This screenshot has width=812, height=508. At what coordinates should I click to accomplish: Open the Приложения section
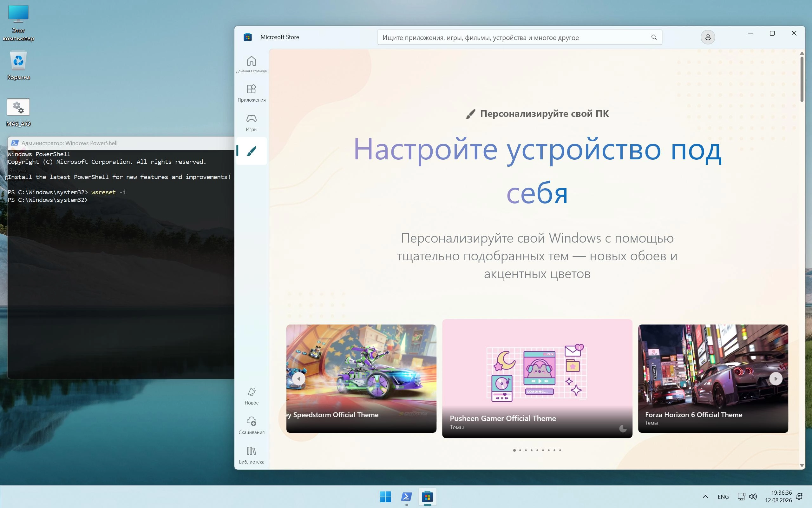[x=251, y=93]
